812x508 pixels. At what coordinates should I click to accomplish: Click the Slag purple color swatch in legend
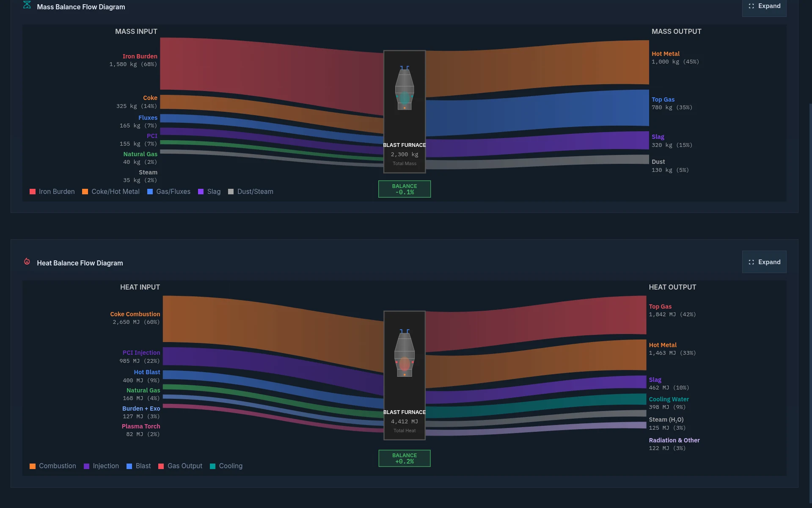coord(200,191)
